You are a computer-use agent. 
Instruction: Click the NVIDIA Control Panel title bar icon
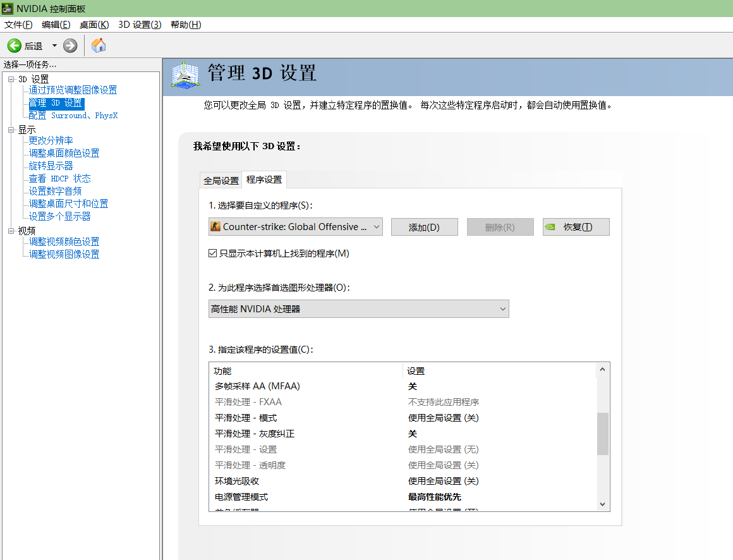pyautogui.click(x=8, y=8)
